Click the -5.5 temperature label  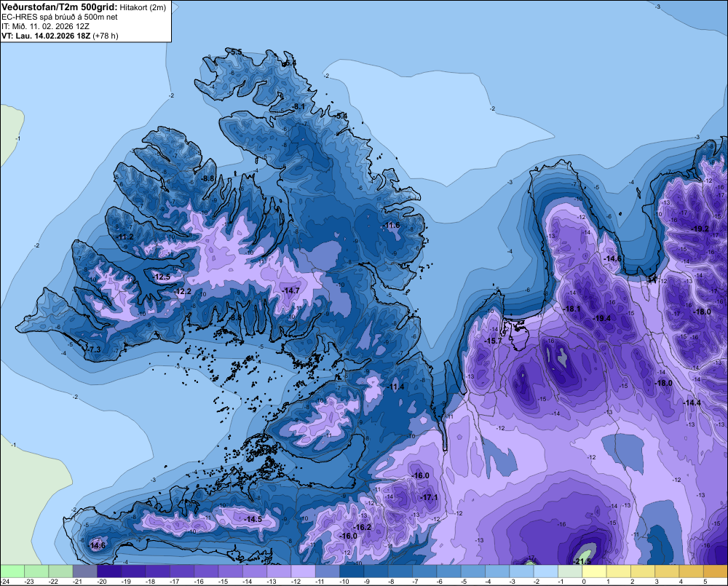tap(235, 52)
